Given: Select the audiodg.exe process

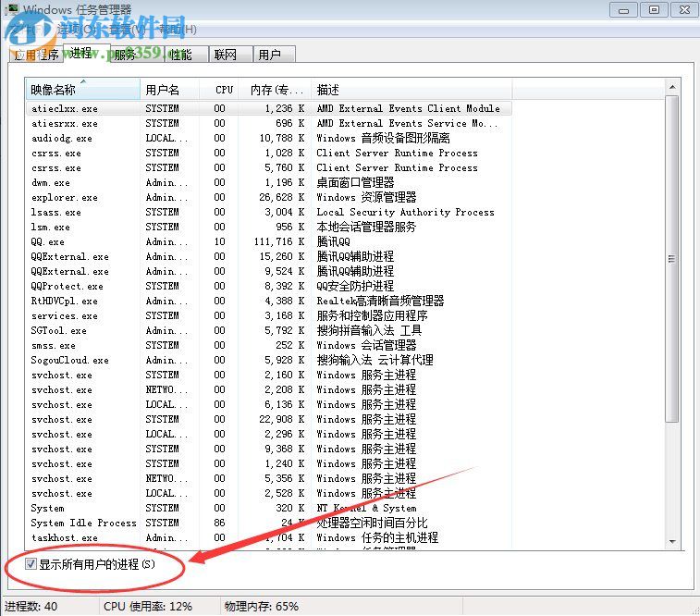Looking at the screenshot, I should [x=269, y=138].
